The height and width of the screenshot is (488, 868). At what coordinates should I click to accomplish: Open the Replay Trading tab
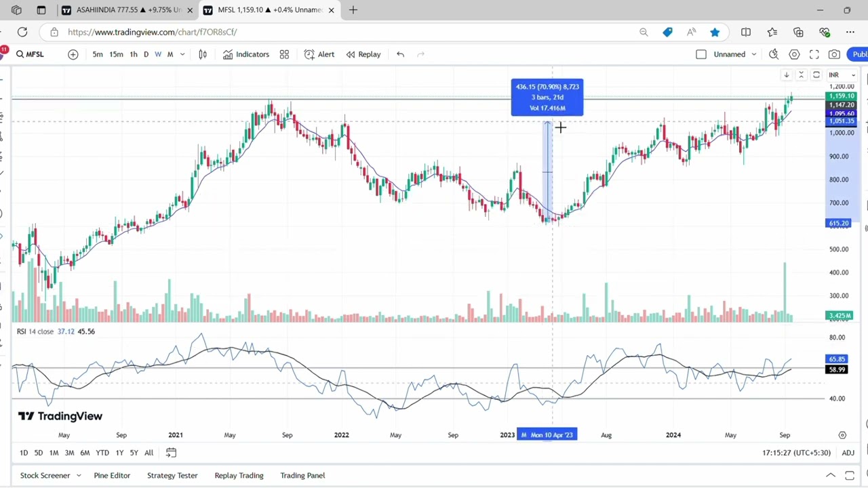tap(239, 476)
